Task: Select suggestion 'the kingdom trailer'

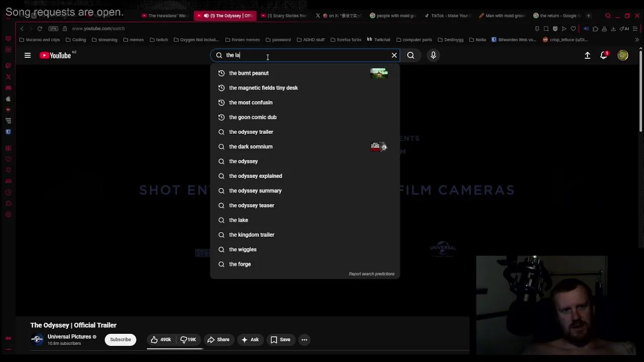Action: [305, 235]
